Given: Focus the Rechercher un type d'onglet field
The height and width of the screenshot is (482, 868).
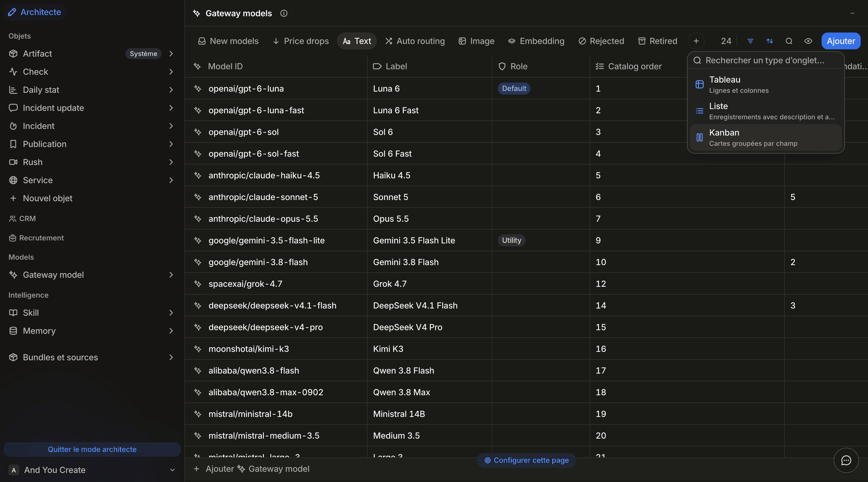Looking at the screenshot, I should (766, 60).
